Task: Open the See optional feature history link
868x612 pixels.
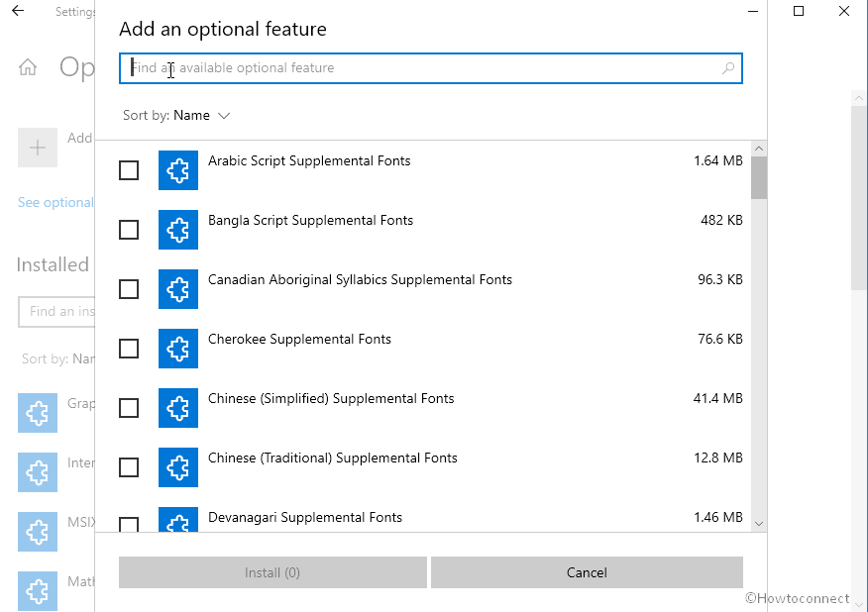Action: pyautogui.click(x=54, y=202)
